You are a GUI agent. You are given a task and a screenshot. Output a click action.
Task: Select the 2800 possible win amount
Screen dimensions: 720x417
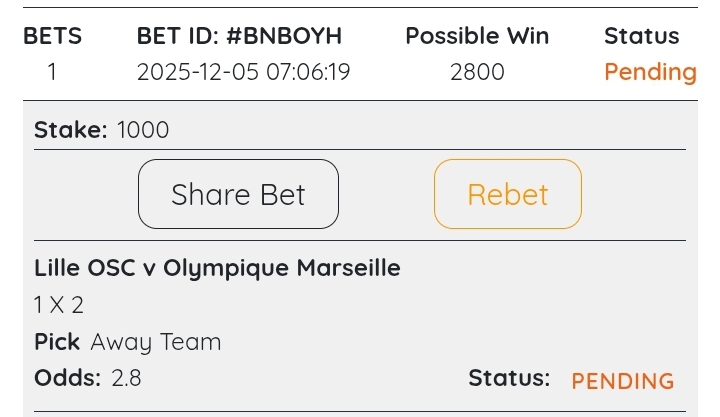coord(477,72)
